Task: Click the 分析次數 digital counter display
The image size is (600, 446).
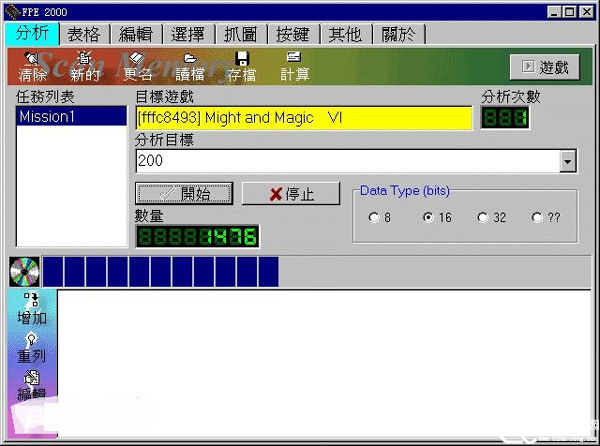Action: tap(505, 118)
